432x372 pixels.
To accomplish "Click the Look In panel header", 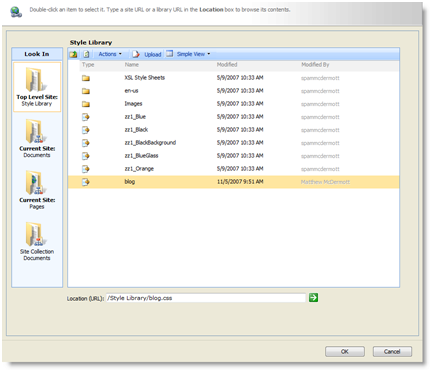I will [x=37, y=54].
